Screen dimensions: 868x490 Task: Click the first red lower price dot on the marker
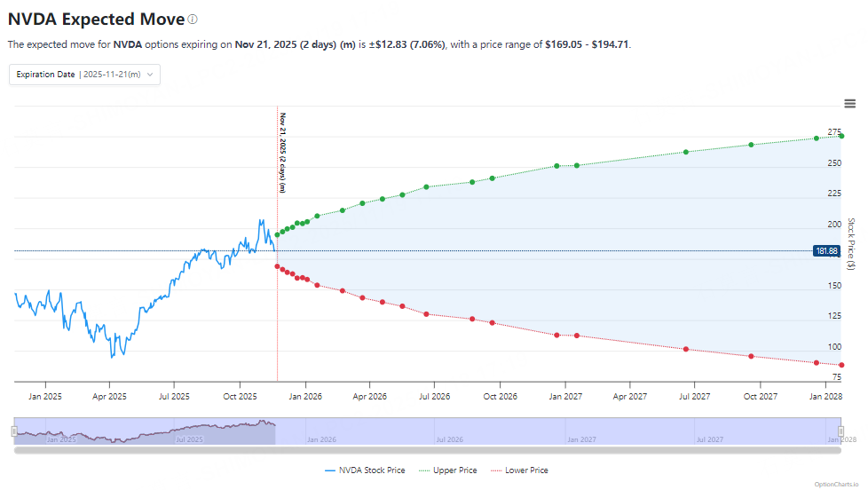click(277, 266)
